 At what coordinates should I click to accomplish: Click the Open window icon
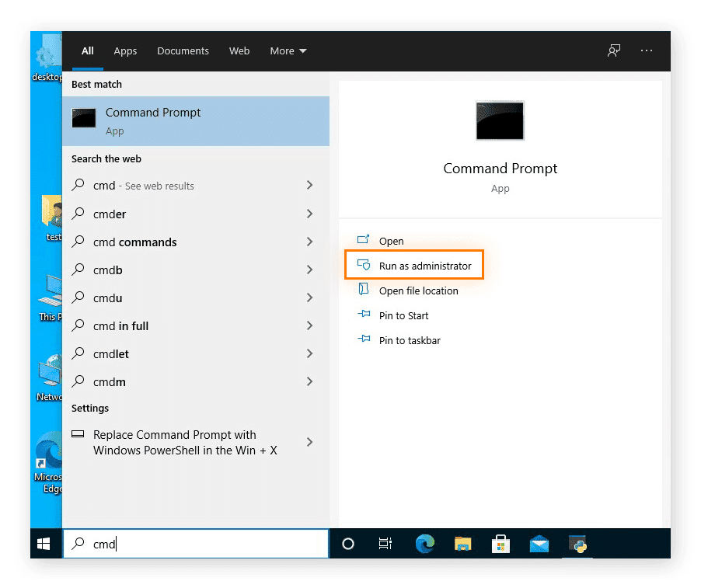(x=364, y=239)
